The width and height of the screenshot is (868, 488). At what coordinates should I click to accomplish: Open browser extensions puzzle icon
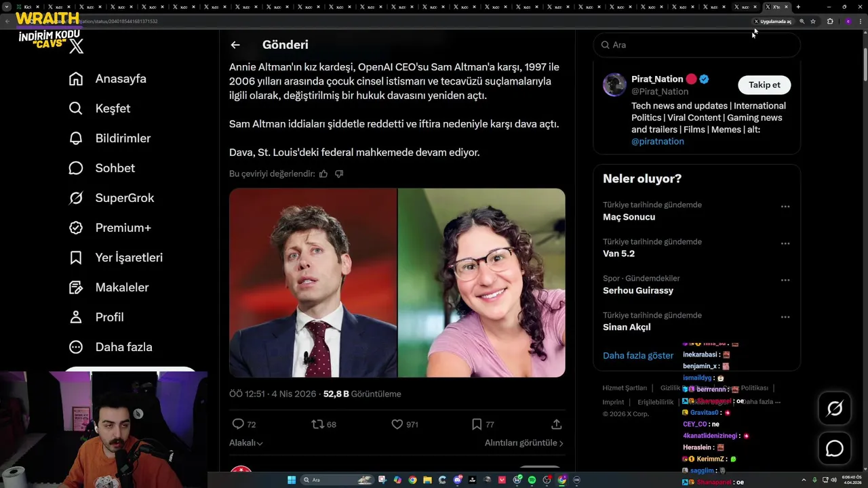pyautogui.click(x=830, y=21)
